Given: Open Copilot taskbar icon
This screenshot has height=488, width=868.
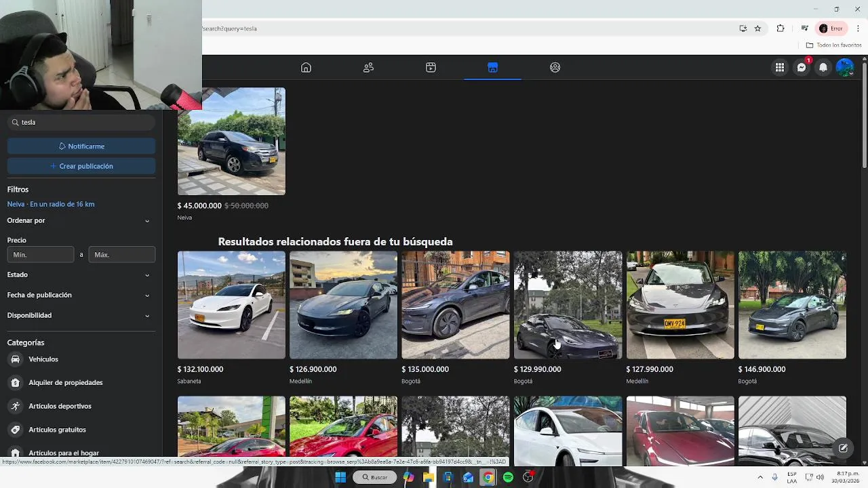Looking at the screenshot, I should pyautogui.click(x=408, y=477).
